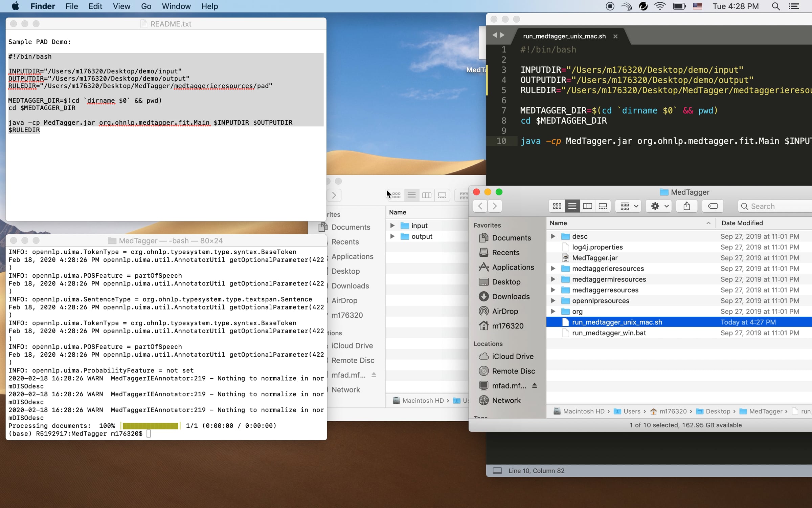Open the gear Action dropdown in MedTagger window

659,206
